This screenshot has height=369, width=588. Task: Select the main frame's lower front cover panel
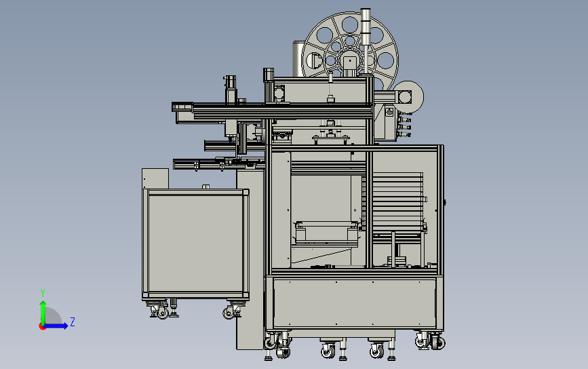click(355, 304)
